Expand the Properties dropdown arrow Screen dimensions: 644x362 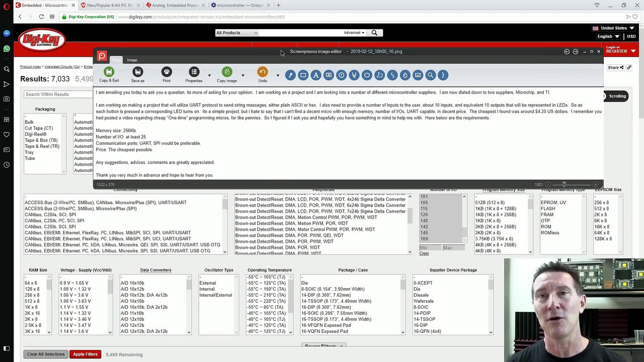pos(209,75)
